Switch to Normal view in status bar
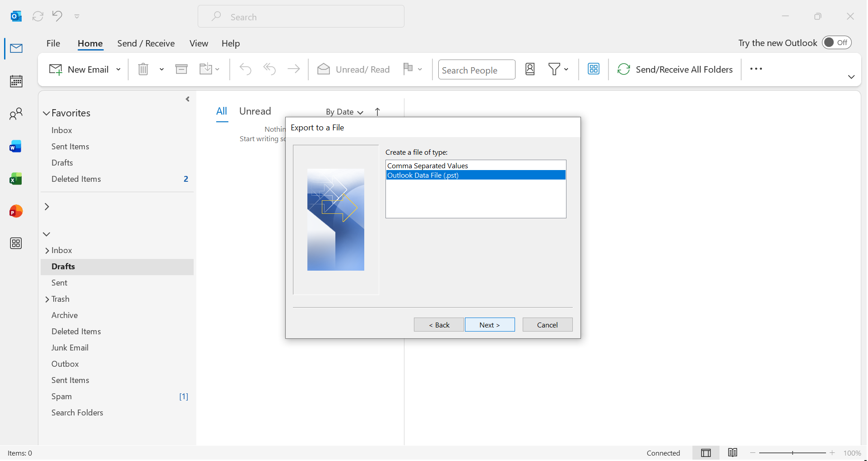 [706, 453]
